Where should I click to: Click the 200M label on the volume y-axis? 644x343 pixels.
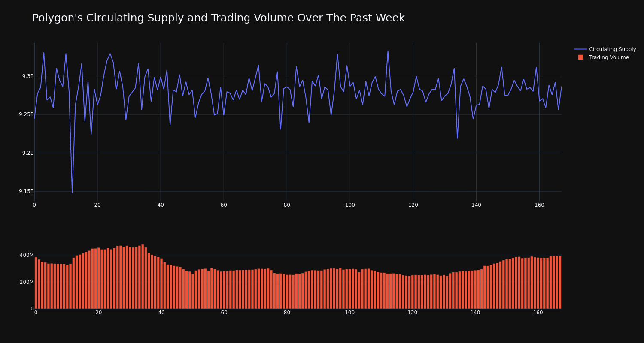click(27, 282)
